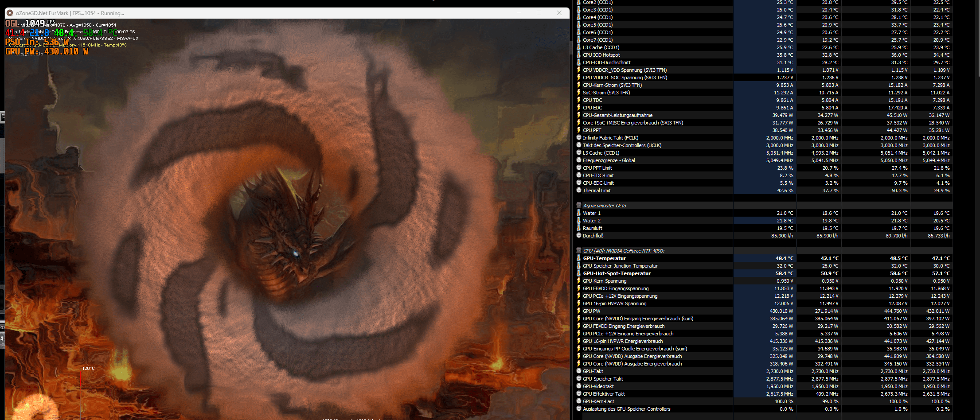Click the chip icon beside Aquacomputer Octo header

click(x=578, y=206)
